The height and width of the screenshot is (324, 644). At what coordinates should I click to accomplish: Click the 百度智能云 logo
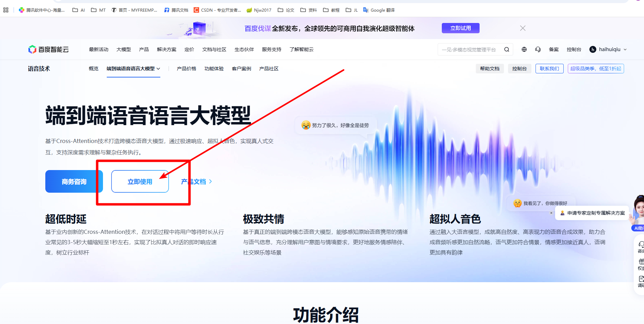(x=48, y=49)
